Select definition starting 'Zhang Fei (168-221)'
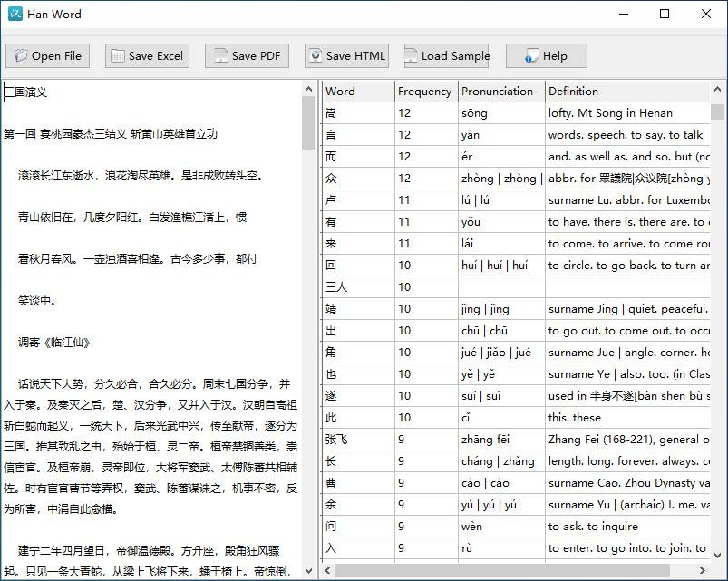Image resolution: width=728 pixels, height=581 pixels. [x=627, y=439]
